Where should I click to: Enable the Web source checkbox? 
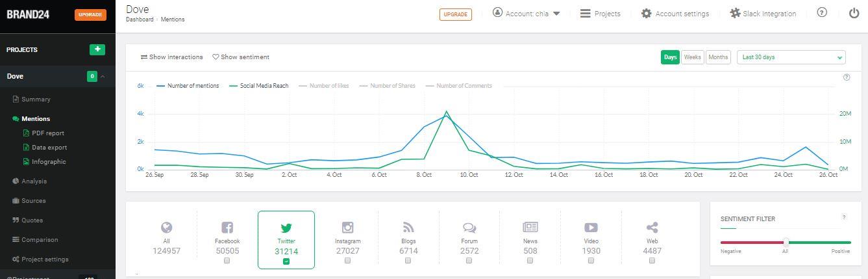pyautogui.click(x=652, y=261)
